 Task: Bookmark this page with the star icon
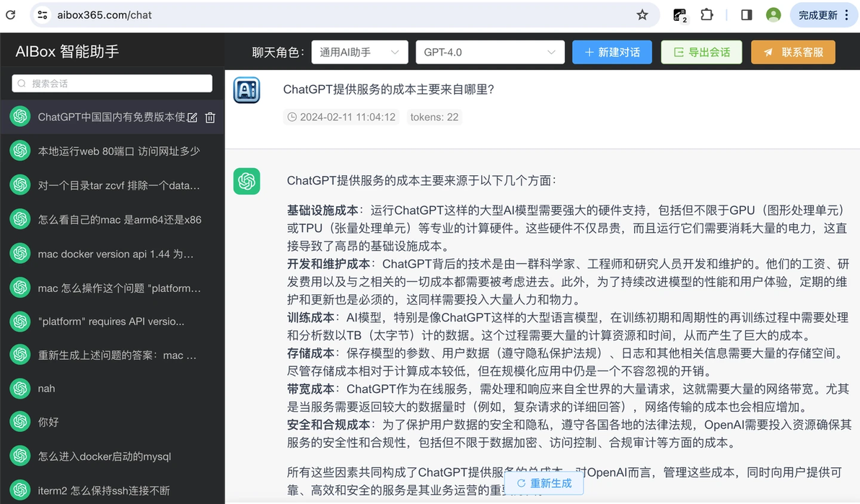[642, 15]
